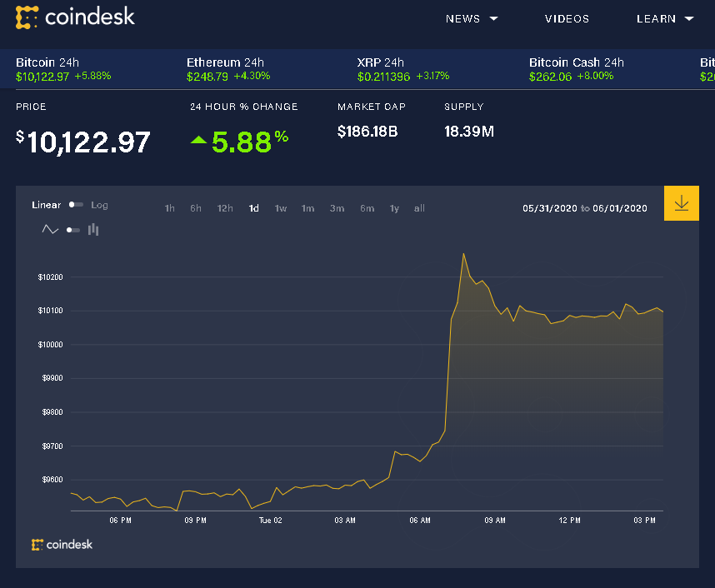Click the $10000 y-axis label

pos(50,345)
